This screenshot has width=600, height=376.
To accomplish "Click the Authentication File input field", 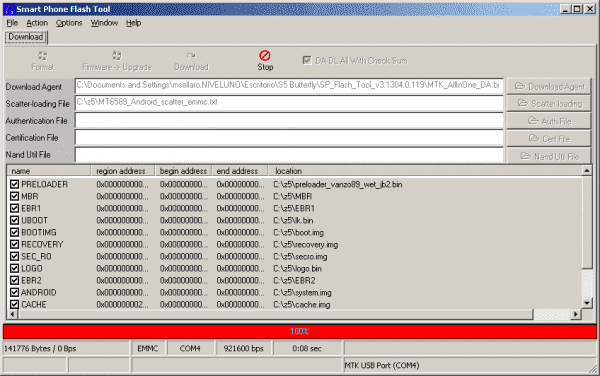I will [x=289, y=120].
